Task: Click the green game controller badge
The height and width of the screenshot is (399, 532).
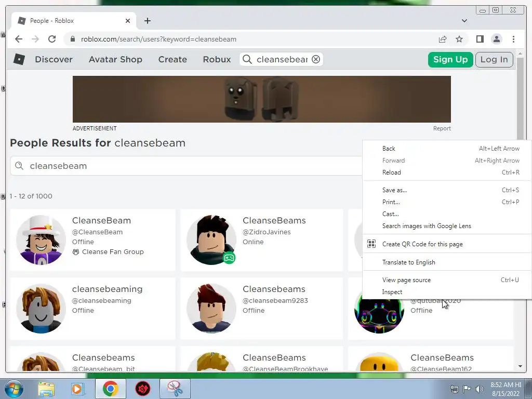Action: (x=229, y=258)
